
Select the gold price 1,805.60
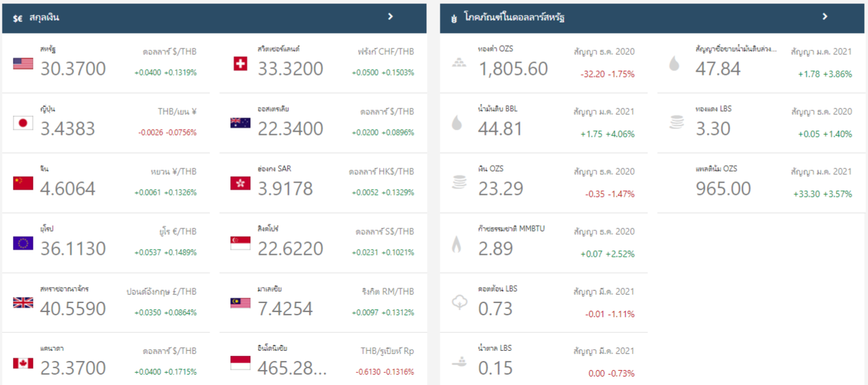(x=513, y=68)
